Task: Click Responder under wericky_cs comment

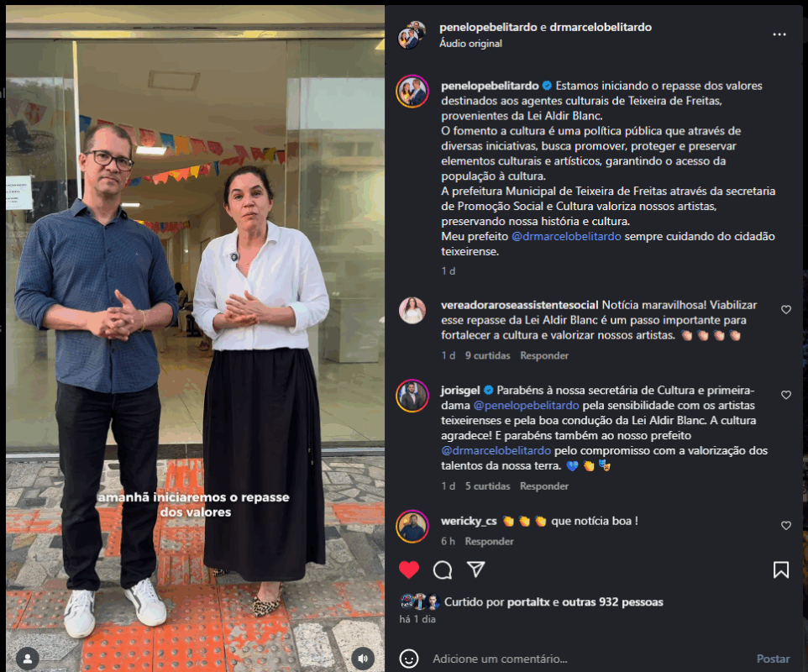Action: [x=489, y=541]
